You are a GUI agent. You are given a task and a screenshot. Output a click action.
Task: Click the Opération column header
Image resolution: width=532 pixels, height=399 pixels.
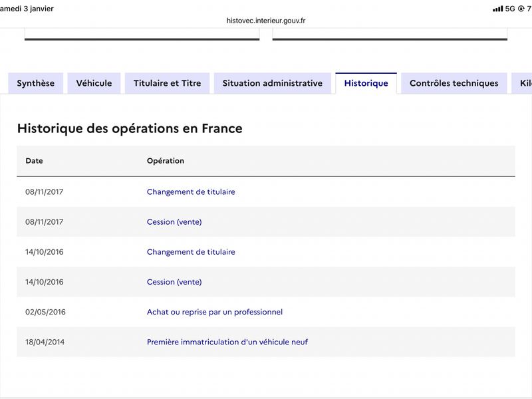click(x=166, y=161)
